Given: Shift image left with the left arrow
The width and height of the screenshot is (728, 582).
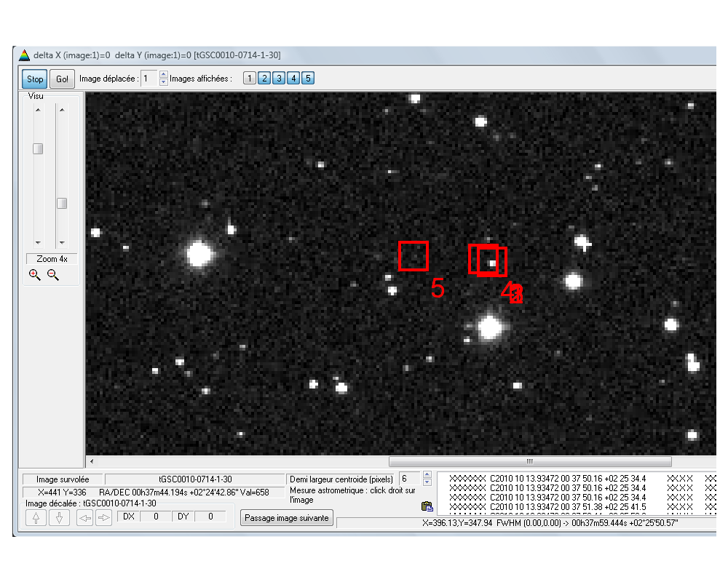Looking at the screenshot, I should [x=84, y=517].
